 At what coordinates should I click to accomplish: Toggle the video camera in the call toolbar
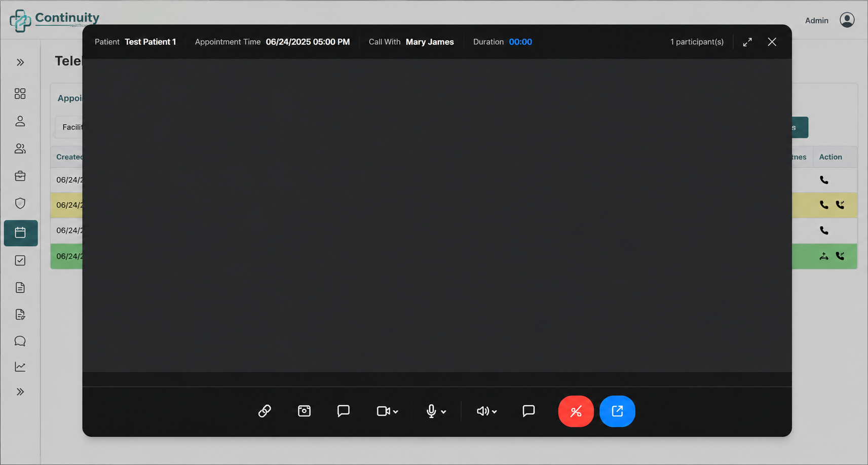(383, 411)
